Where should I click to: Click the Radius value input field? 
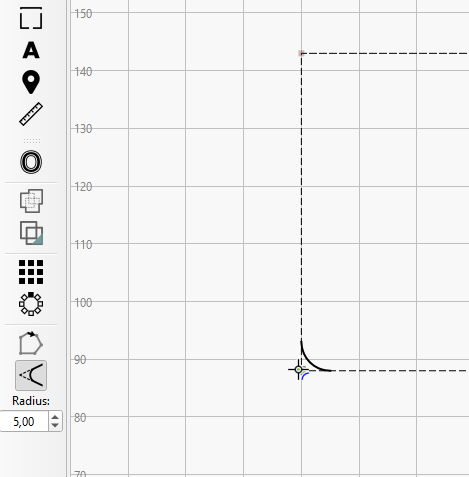(24, 422)
